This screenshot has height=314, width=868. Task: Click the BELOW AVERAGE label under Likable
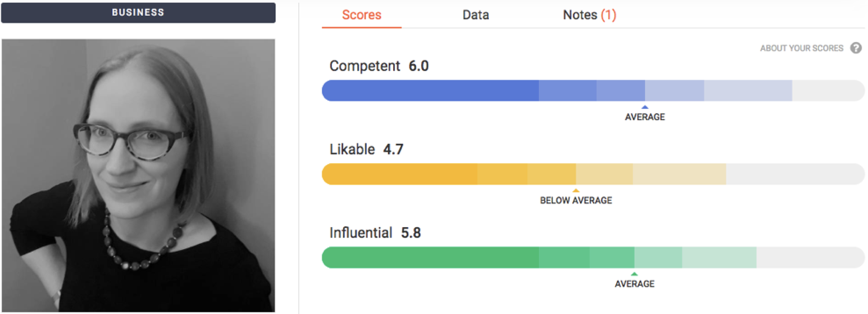[576, 200]
